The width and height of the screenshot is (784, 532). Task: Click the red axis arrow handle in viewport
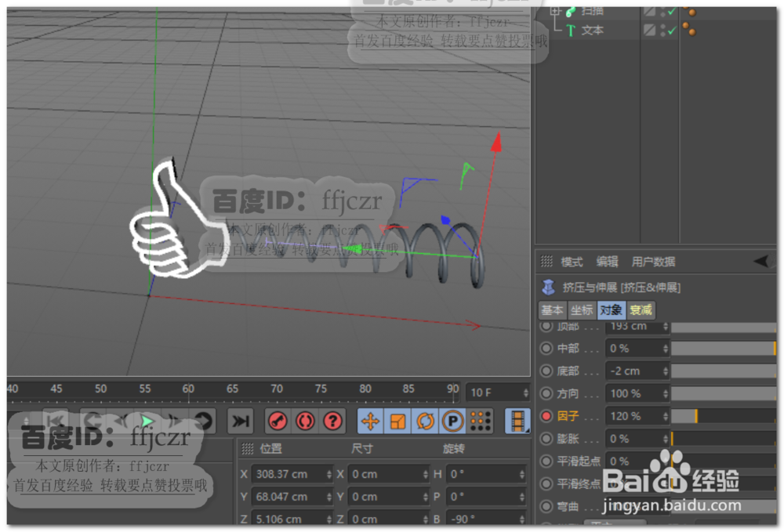click(x=496, y=142)
